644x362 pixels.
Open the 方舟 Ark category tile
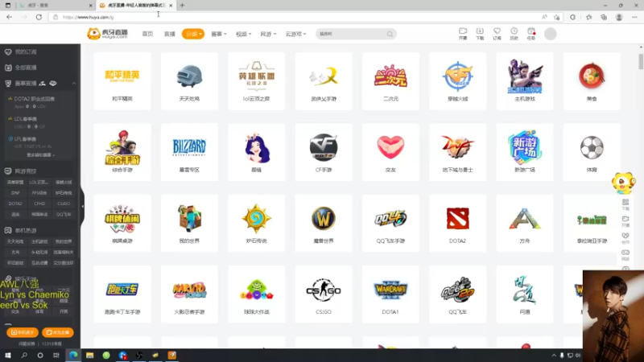[525, 224]
